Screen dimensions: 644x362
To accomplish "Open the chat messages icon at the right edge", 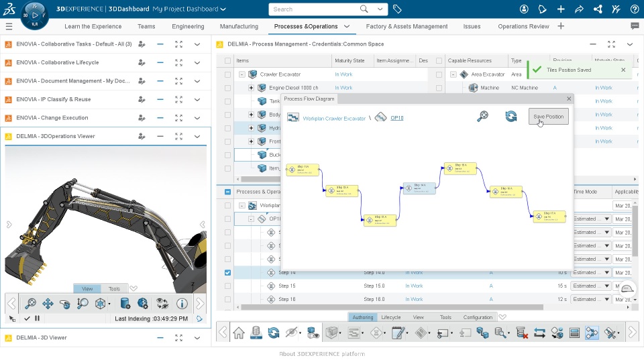I will tap(635, 26).
